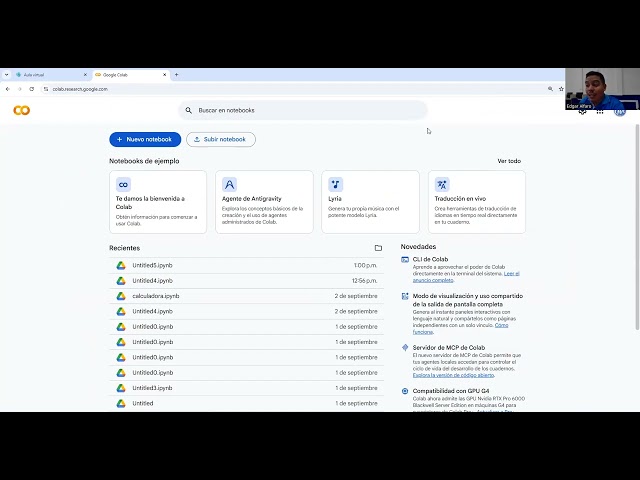The image size is (640, 480).
Task: Click the Servidor de MCP de Colab heading
Action: click(449, 347)
